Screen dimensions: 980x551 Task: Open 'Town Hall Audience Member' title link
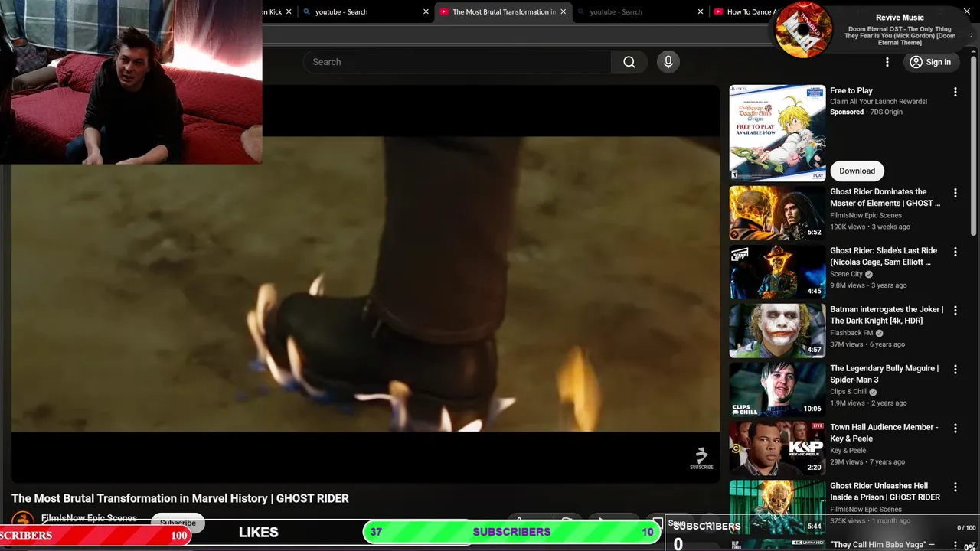point(884,432)
